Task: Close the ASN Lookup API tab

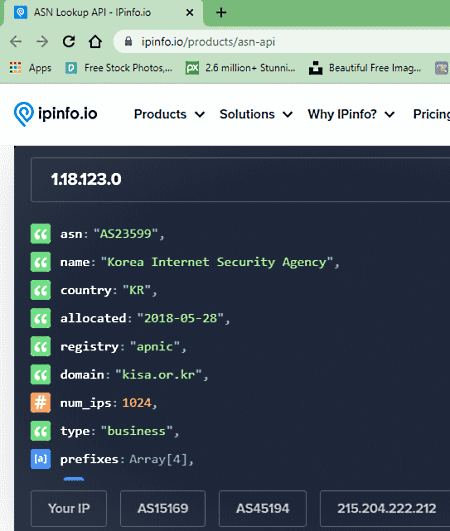Action: coord(190,13)
